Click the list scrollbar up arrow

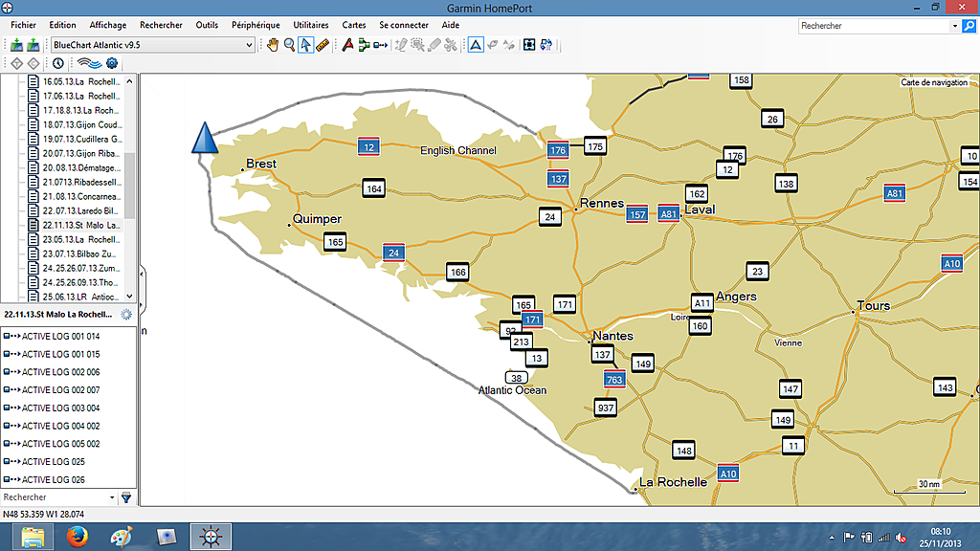coord(129,81)
